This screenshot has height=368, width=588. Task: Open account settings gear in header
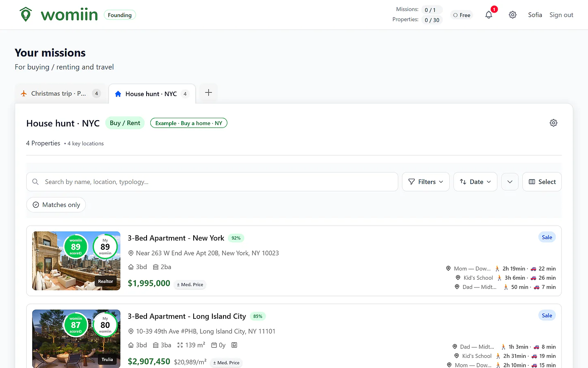[x=512, y=15]
